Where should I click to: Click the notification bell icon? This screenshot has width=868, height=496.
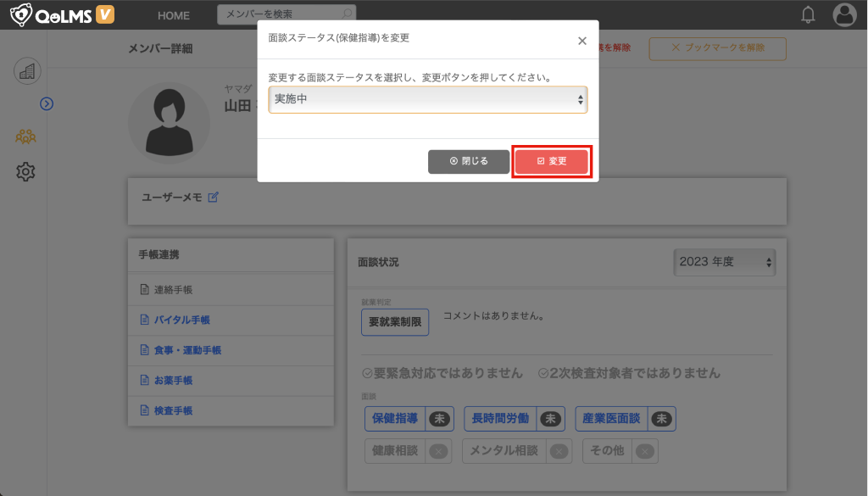coord(808,14)
